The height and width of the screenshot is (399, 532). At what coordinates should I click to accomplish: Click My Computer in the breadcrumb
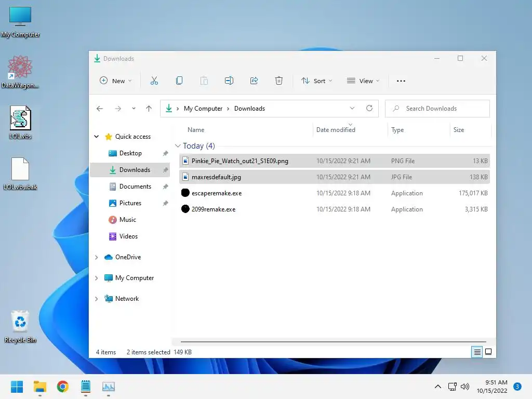pos(203,109)
